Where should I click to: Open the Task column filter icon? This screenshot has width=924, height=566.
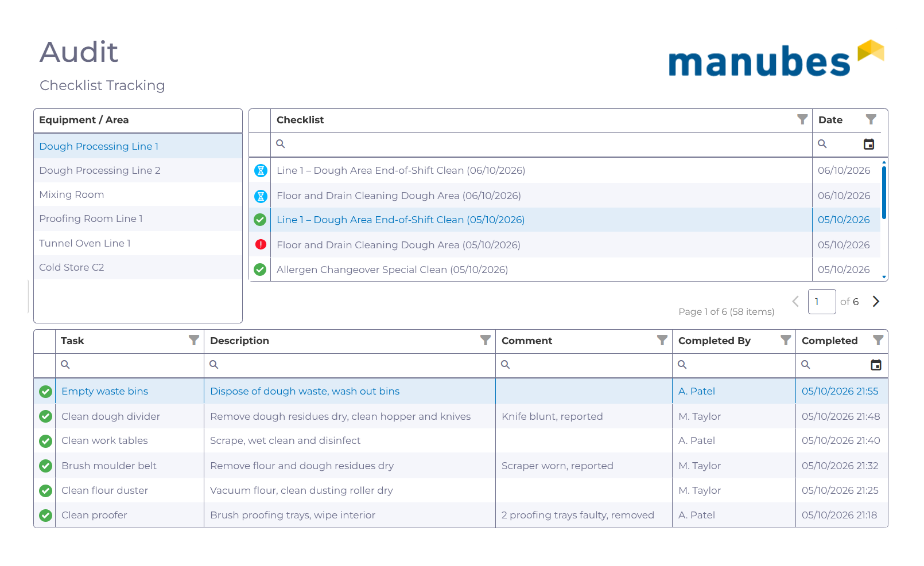click(194, 340)
